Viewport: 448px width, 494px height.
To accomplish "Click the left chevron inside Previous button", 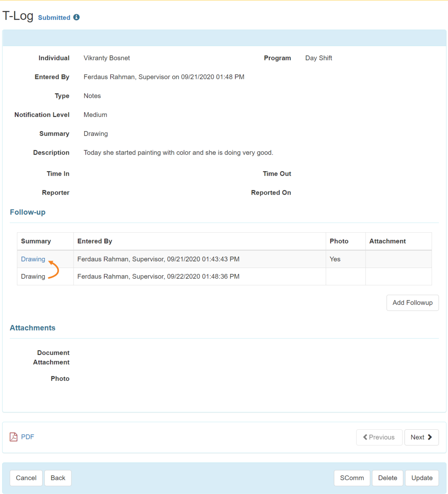I will pyautogui.click(x=365, y=437).
